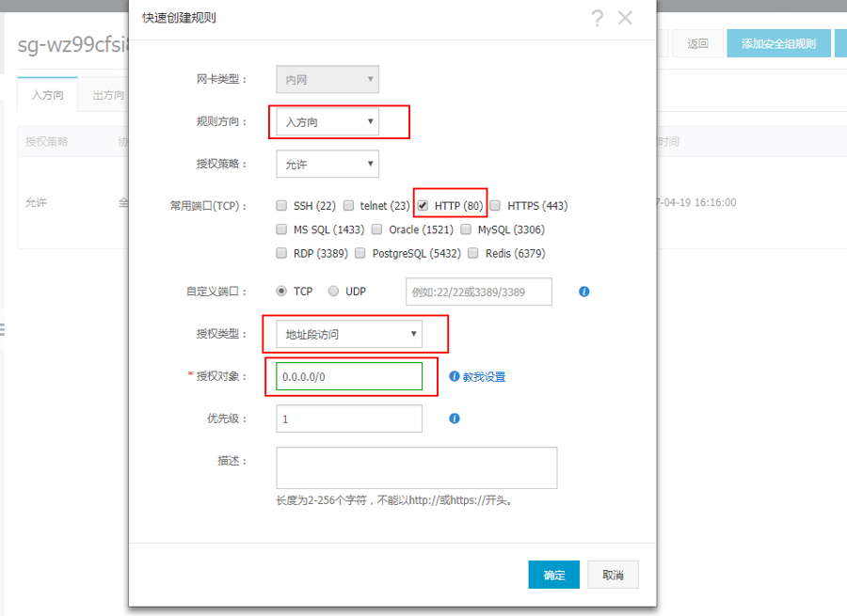Click the help question mark icon in dialog header
This screenshot has width=847, height=616.
597,18
